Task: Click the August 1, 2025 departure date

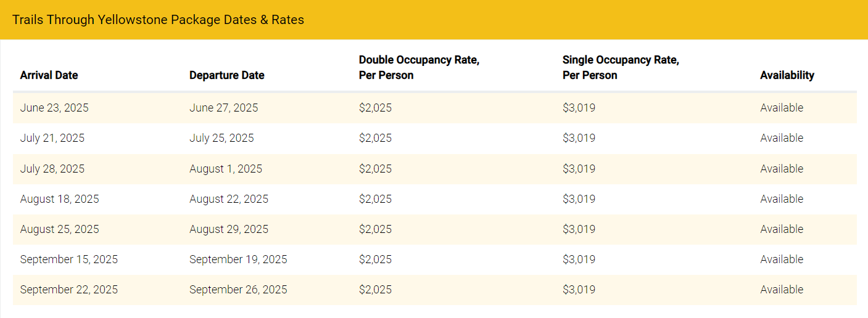Action: click(226, 169)
